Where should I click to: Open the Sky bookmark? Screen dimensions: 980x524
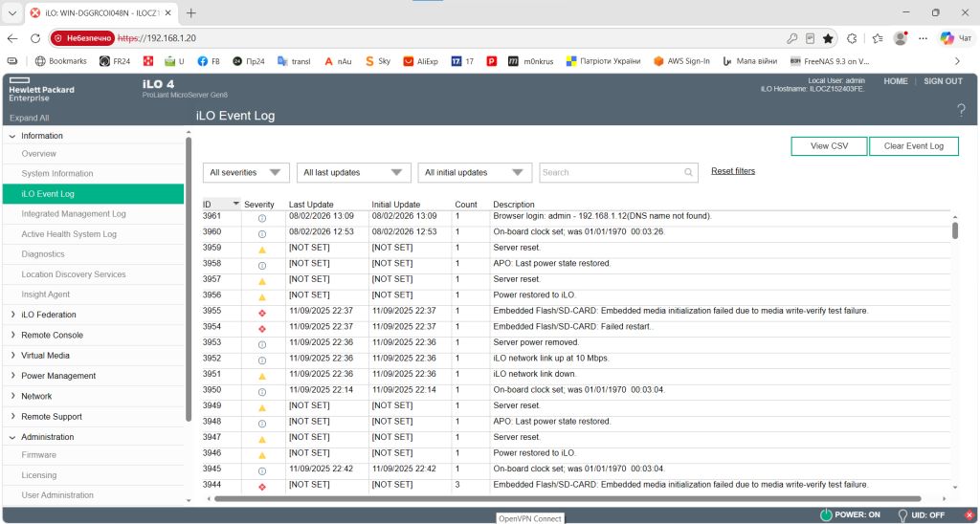click(377, 61)
